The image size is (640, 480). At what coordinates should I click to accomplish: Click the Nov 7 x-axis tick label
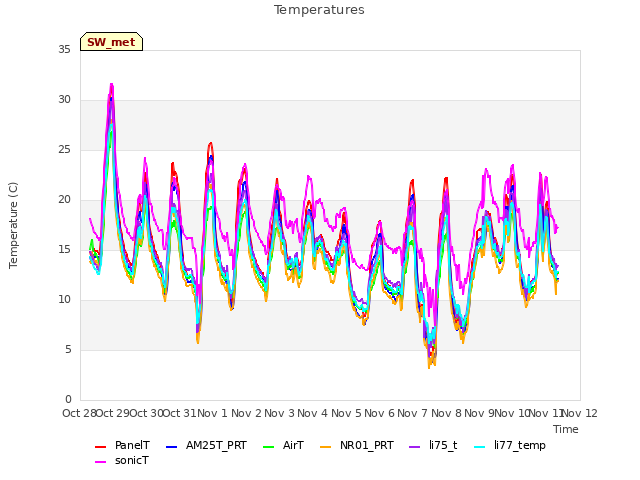tap(412, 413)
